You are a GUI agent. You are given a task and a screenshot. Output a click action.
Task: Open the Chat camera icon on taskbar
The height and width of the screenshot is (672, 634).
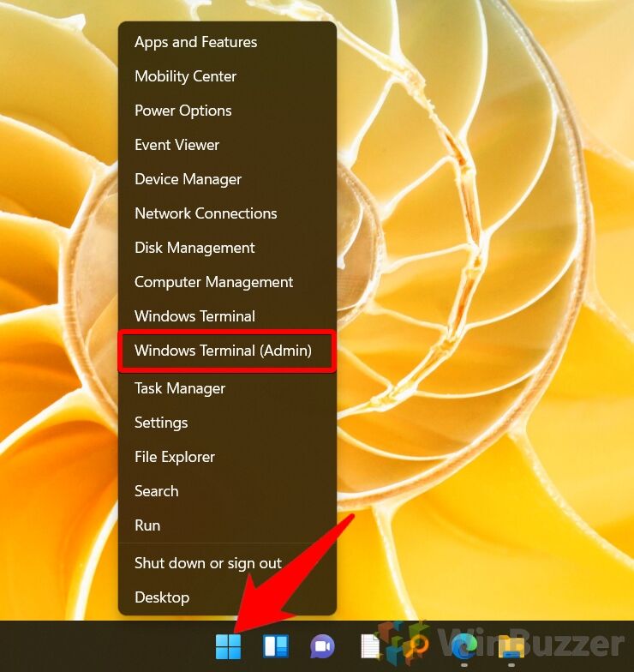[322, 646]
